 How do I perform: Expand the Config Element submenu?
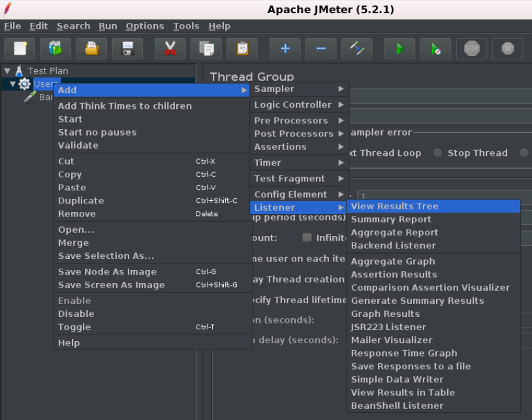point(300,194)
